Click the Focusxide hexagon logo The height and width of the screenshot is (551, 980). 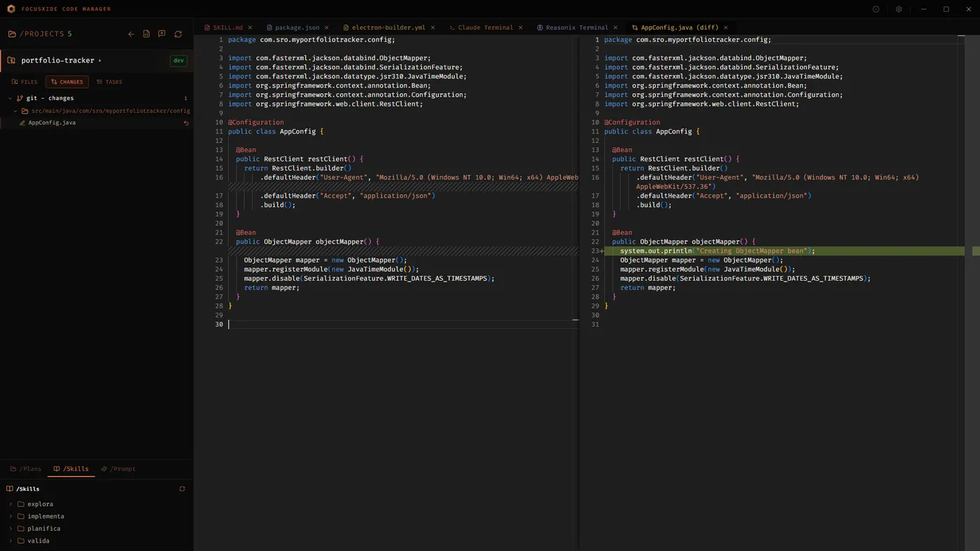[11, 9]
